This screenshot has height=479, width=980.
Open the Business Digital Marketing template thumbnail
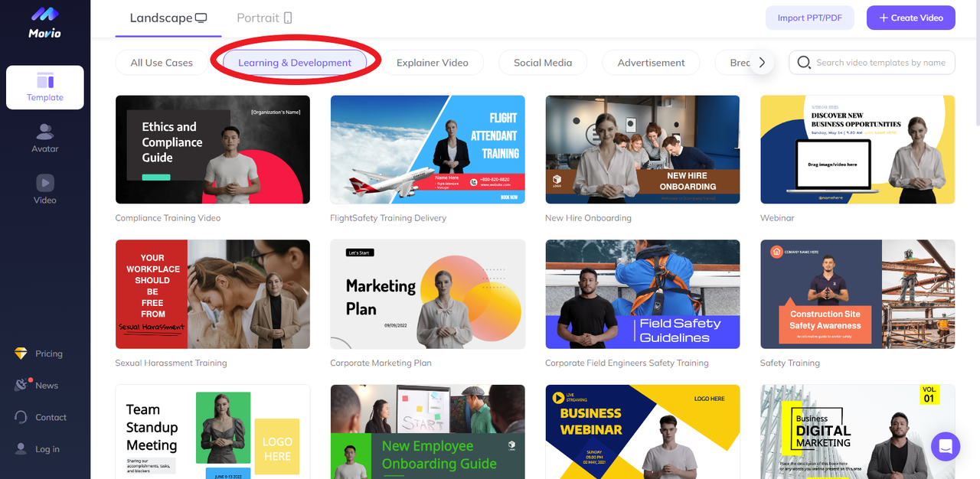point(857,432)
